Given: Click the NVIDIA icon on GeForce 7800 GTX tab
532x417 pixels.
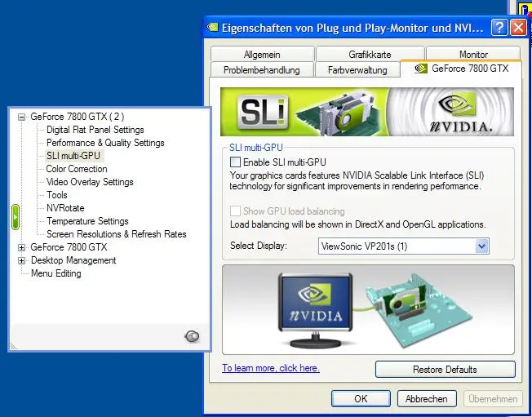Looking at the screenshot, I should tap(421, 69).
